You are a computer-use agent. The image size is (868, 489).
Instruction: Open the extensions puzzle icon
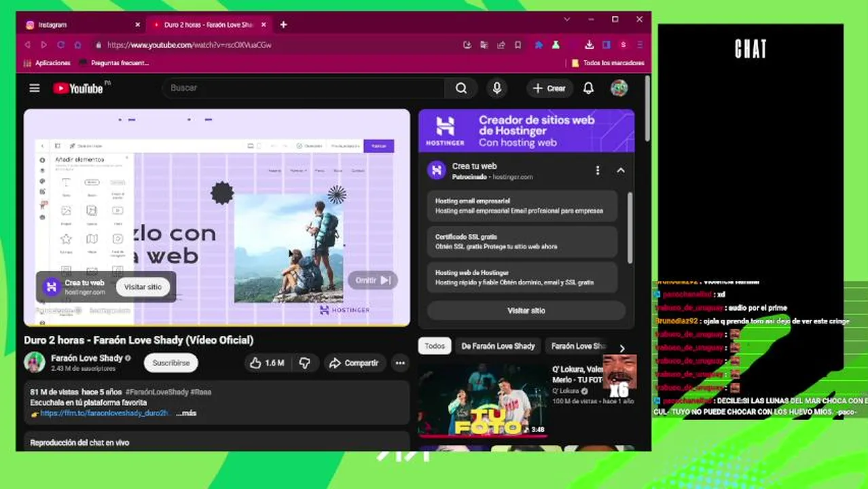click(x=539, y=45)
